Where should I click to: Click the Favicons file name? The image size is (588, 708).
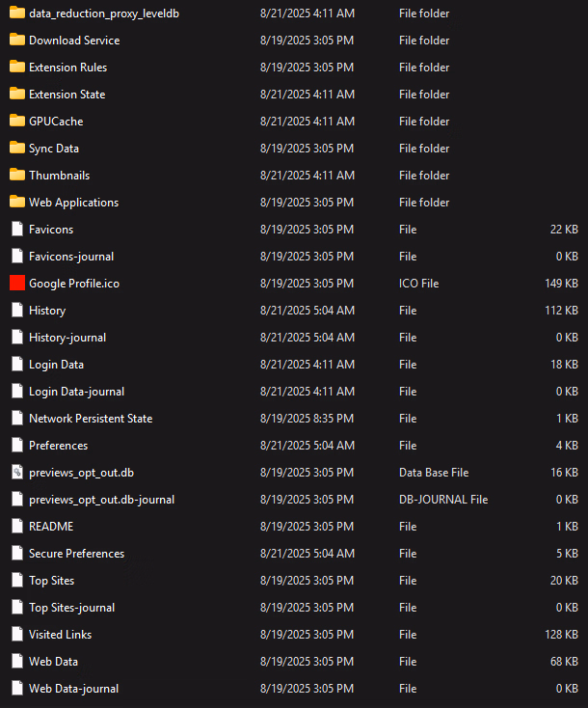coord(50,230)
